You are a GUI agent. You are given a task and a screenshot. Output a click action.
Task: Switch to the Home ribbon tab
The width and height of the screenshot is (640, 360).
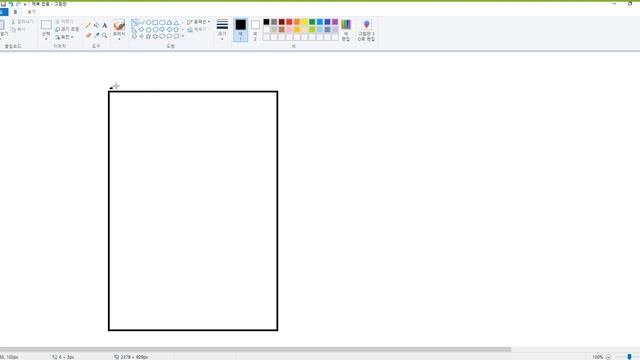click(x=16, y=12)
